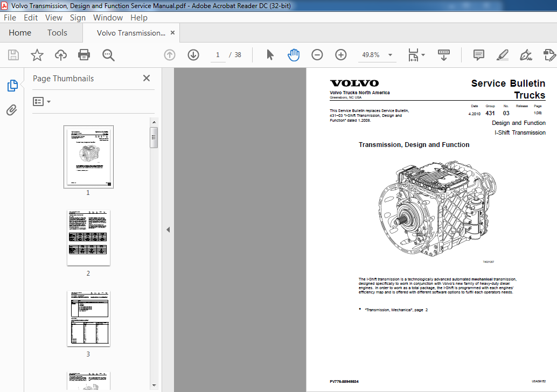This screenshot has height=392, width=557.
Task: Select the arrow selection tool
Action: pyautogui.click(x=270, y=55)
